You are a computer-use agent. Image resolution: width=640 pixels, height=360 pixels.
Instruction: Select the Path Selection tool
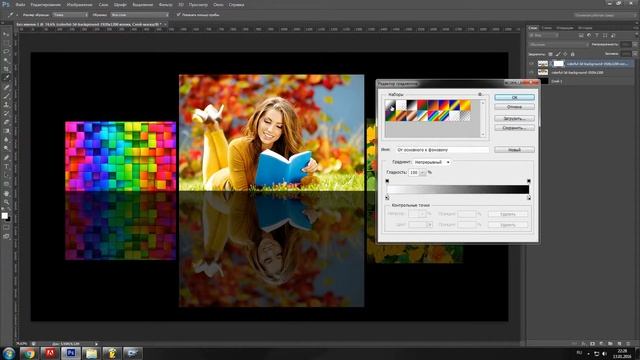[x=6, y=175]
